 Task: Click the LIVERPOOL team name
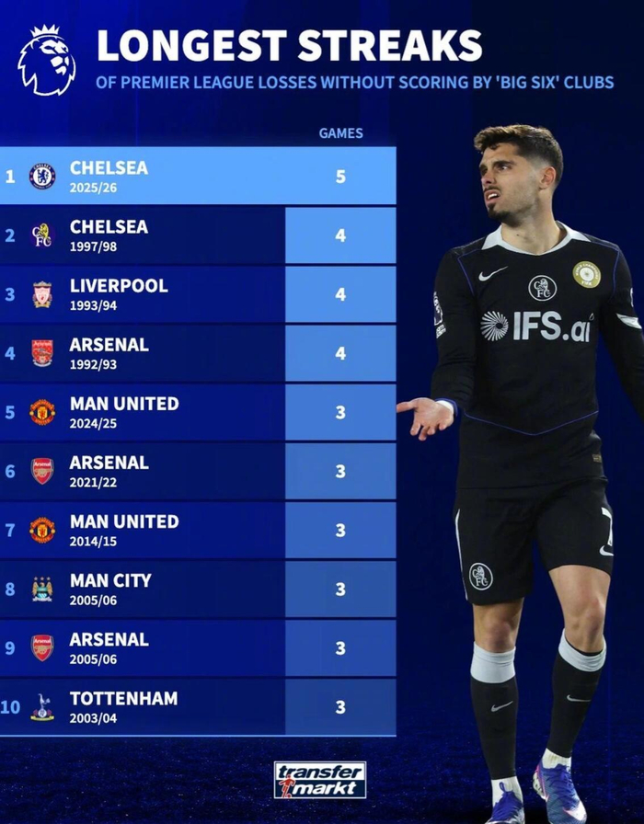[119, 286]
